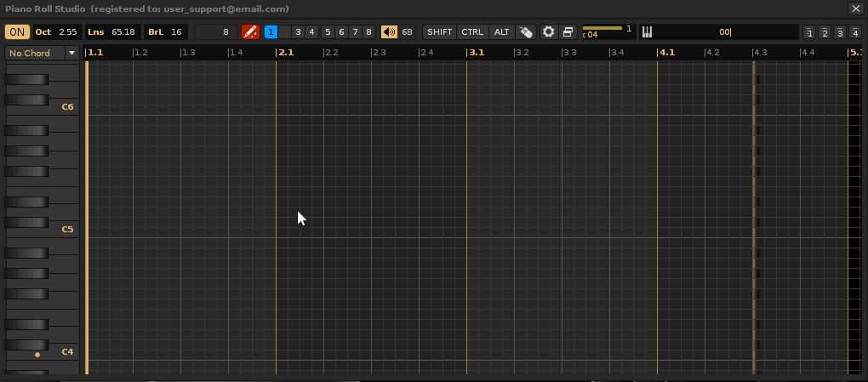868x382 pixels.
Task: Select preset slot 4 icon at far right
Action: click(x=855, y=33)
